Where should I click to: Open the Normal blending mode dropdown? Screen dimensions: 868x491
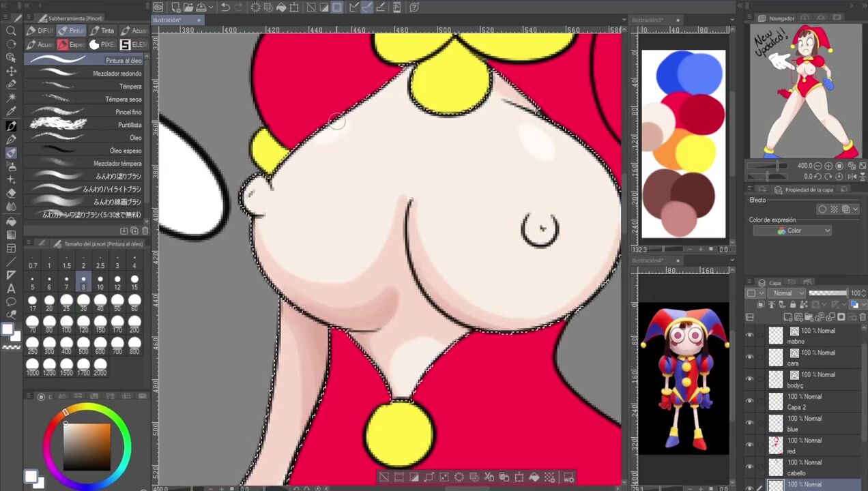pos(785,293)
